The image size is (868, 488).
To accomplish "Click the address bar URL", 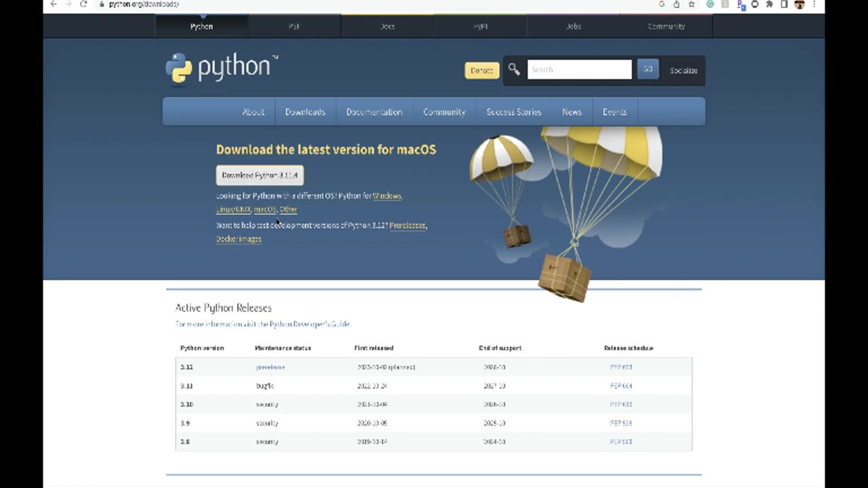I will [x=144, y=4].
